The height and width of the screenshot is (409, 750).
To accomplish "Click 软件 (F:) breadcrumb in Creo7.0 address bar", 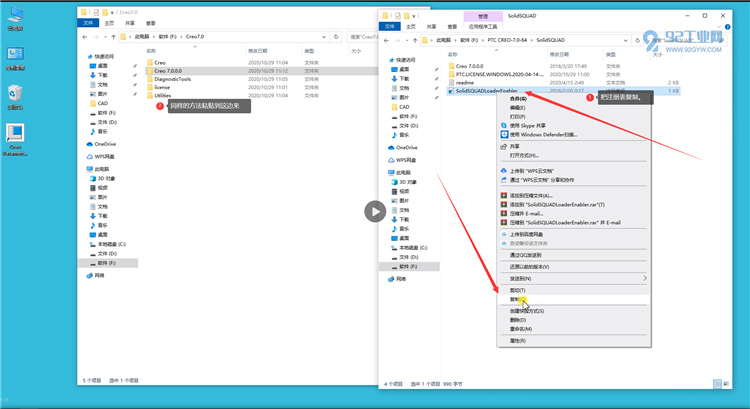I will [x=167, y=37].
